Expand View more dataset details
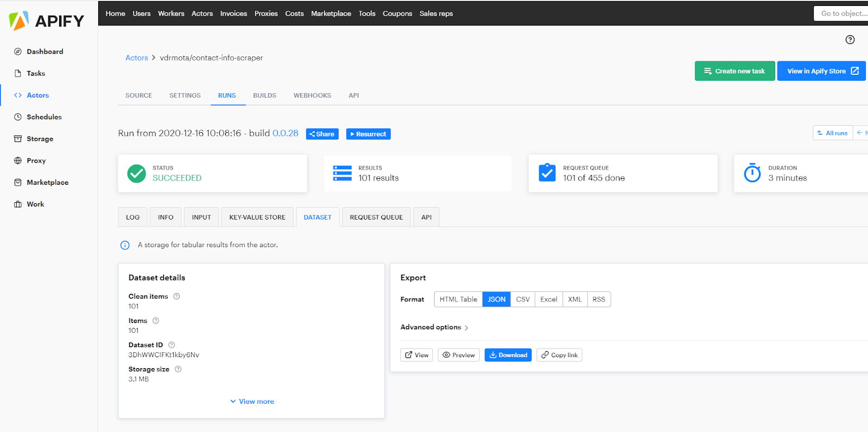The width and height of the screenshot is (868, 432). point(252,402)
